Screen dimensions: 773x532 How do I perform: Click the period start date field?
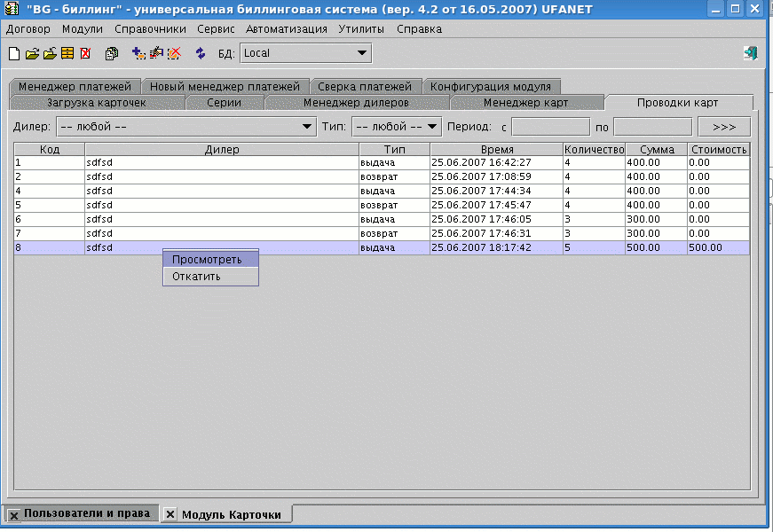(x=550, y=127)
